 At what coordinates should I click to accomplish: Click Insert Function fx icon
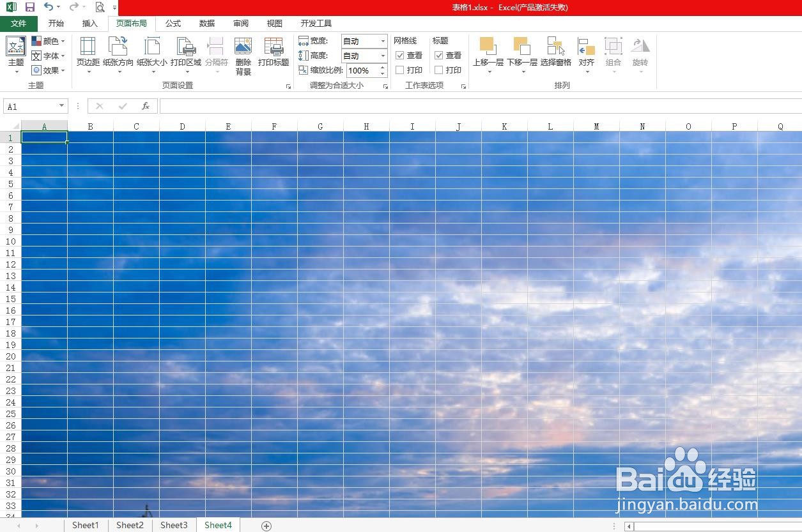click(146, 106)
